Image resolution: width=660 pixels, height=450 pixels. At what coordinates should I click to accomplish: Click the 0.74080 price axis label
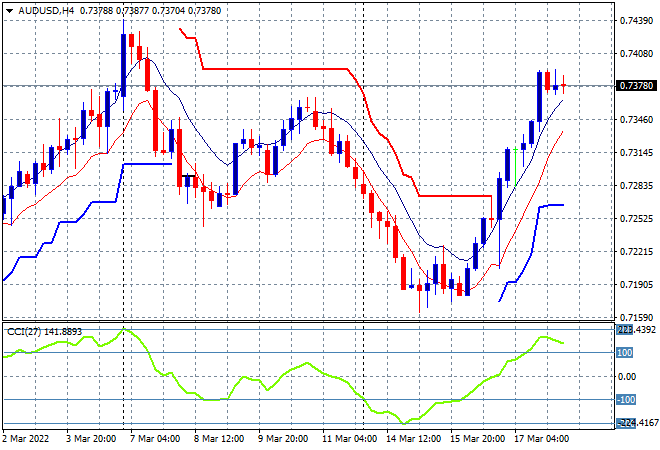point(636,53)
